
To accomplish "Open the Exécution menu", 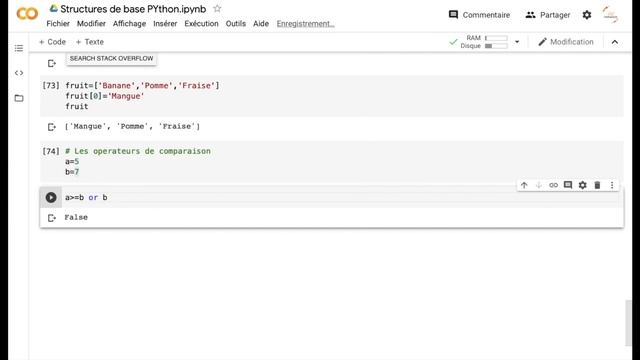I will click(x=201, y=24).
